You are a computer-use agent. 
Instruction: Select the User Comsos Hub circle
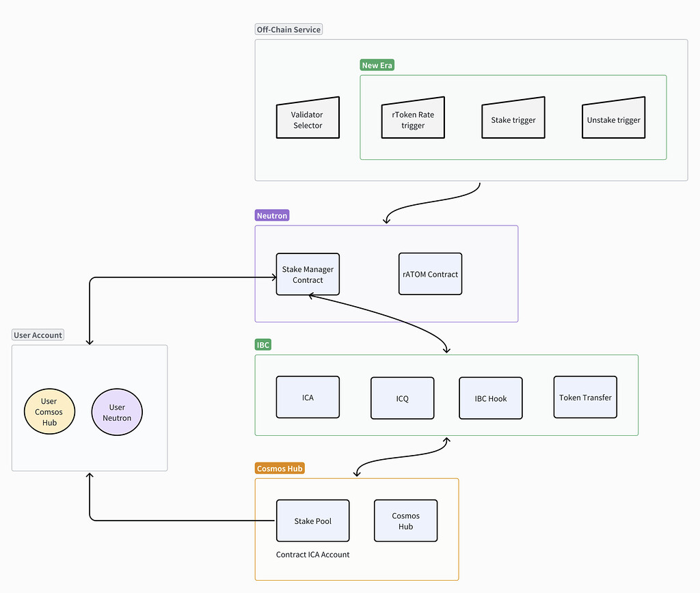(x=49, y=411)
